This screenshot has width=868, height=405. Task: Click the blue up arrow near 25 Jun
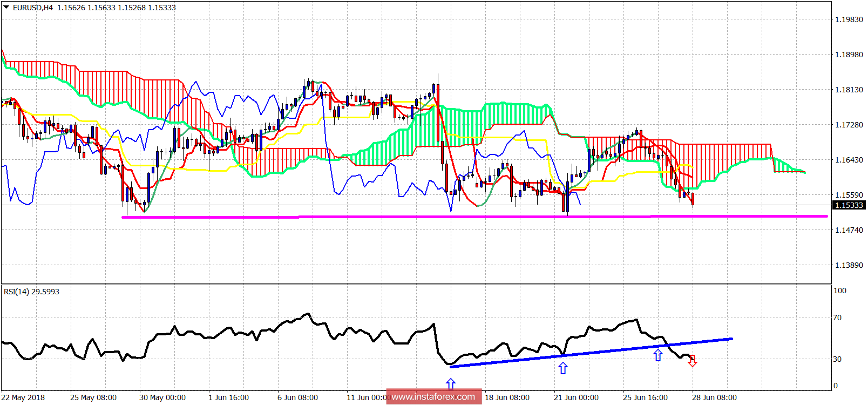[658, 355]
